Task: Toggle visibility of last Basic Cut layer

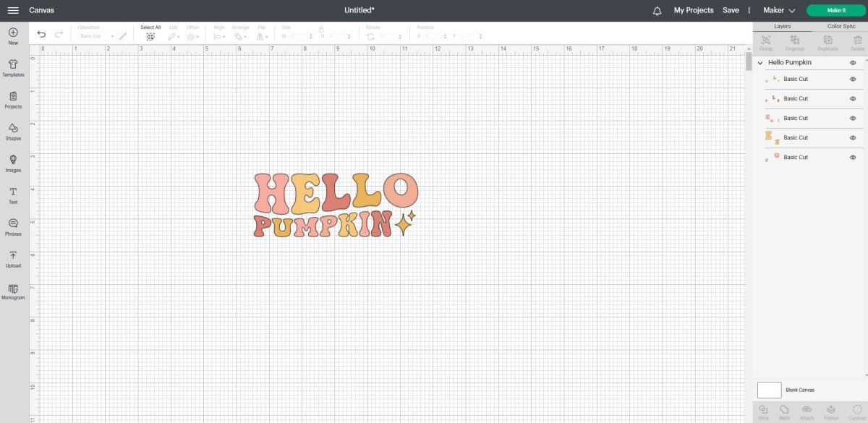Action: click(x=853, y=157)
